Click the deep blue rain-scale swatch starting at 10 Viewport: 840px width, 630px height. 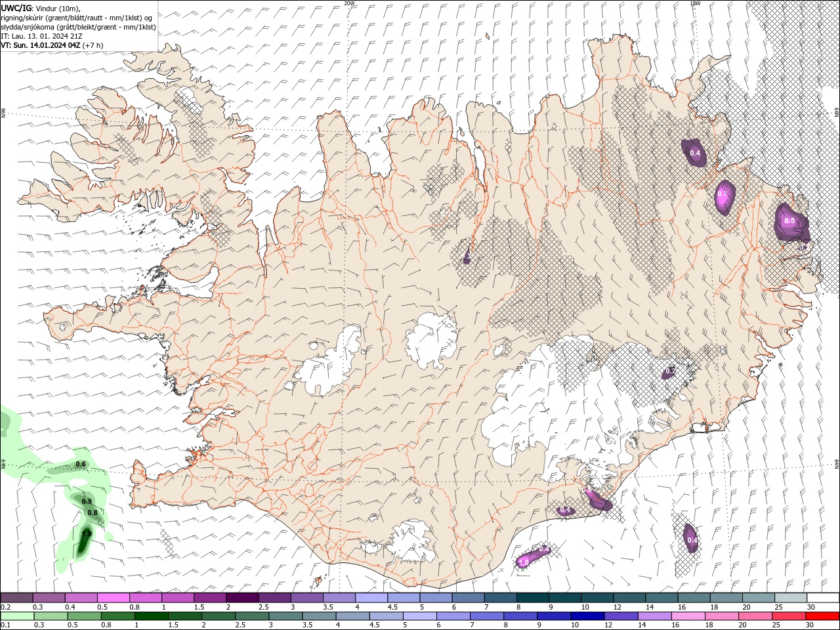[587, 616]
